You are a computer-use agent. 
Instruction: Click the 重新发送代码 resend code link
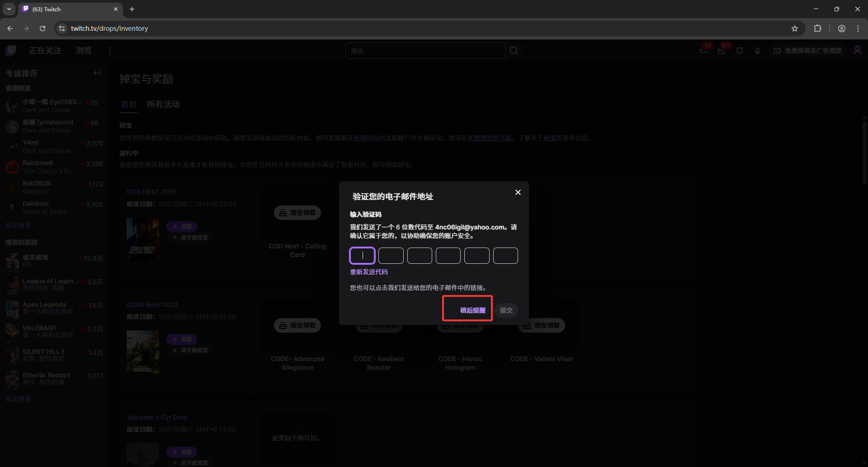coord(369,272)
